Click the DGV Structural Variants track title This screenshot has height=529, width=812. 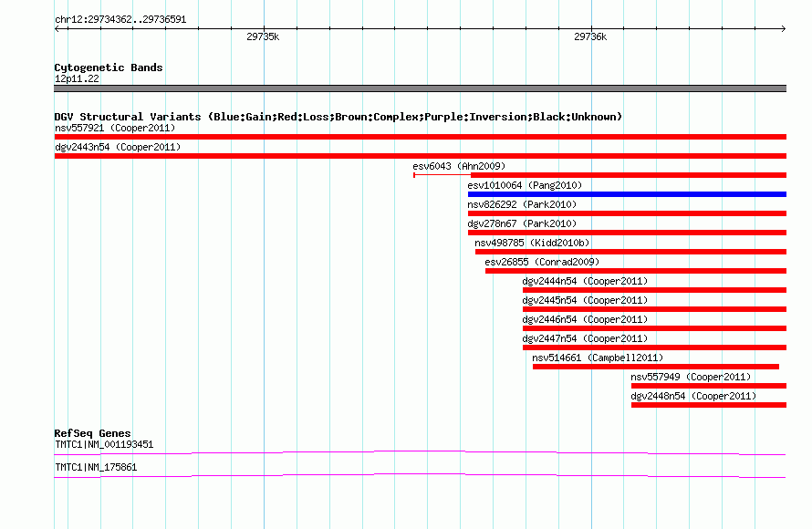click(338, 117)
